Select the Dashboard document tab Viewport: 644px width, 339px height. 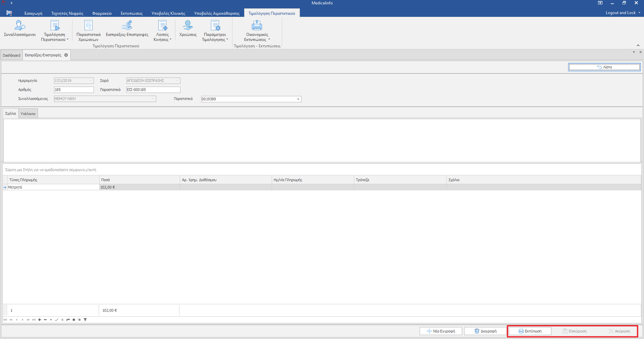click(x=11, y=55)
